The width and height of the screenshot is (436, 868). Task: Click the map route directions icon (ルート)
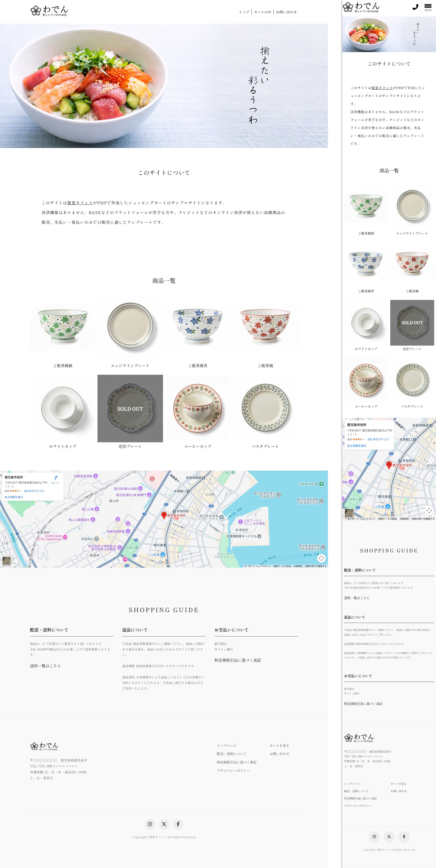click(55, 479)
